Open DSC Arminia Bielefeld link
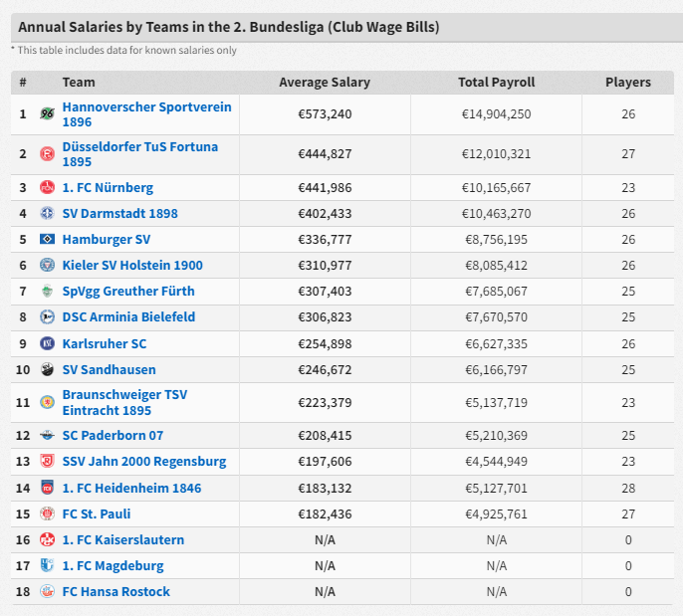Image resolution: width=683 pixels, height=616 pixels. coord(128,316)
